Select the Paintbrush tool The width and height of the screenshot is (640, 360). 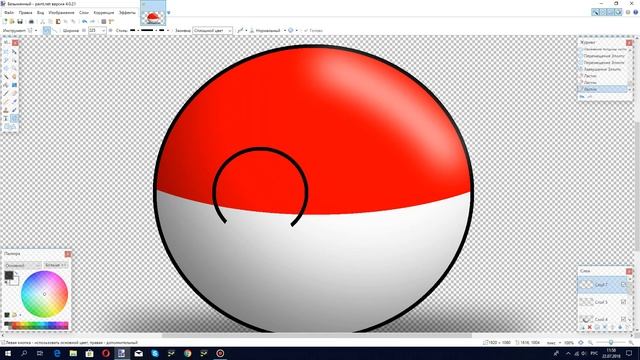click(x=6, y=93)
